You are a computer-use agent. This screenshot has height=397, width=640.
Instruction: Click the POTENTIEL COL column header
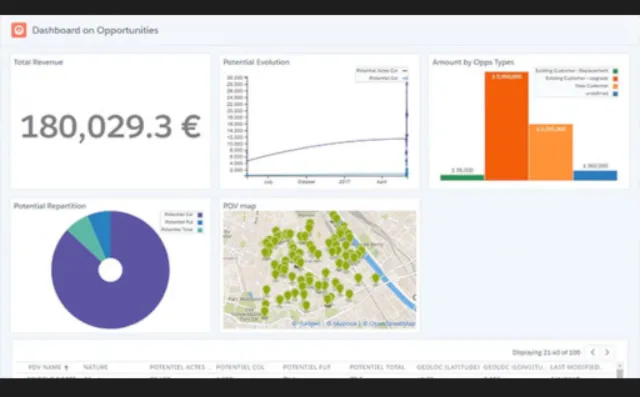click(x=240, y=367)
